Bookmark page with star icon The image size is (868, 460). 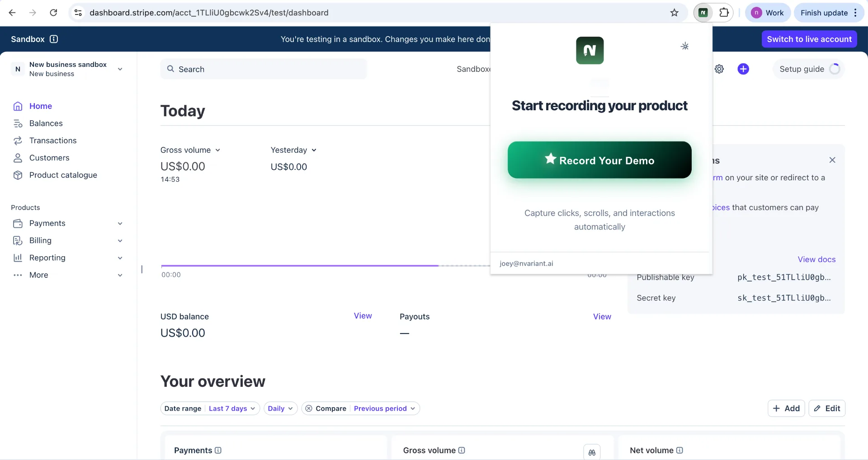pyautogui.click(x=675, y=13)
